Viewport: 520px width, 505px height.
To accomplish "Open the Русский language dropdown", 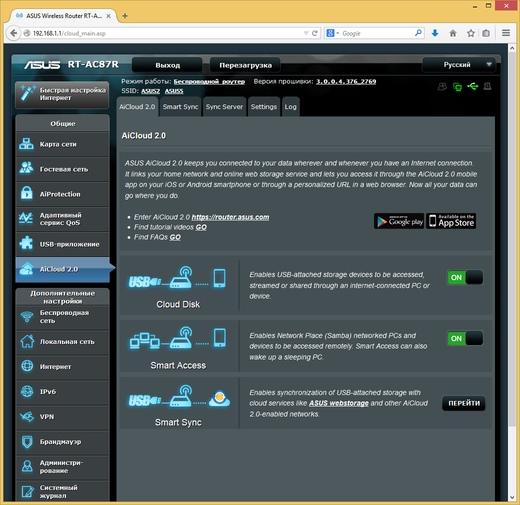I will coord(459,65).
